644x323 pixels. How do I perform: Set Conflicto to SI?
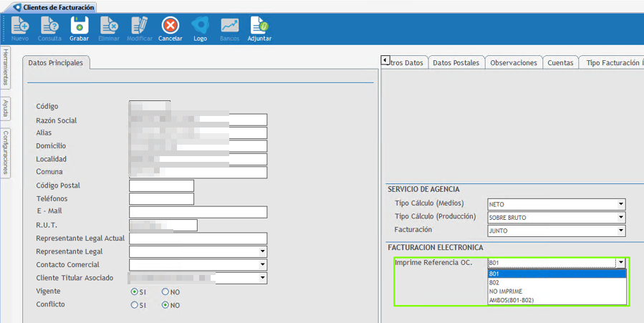134,305
